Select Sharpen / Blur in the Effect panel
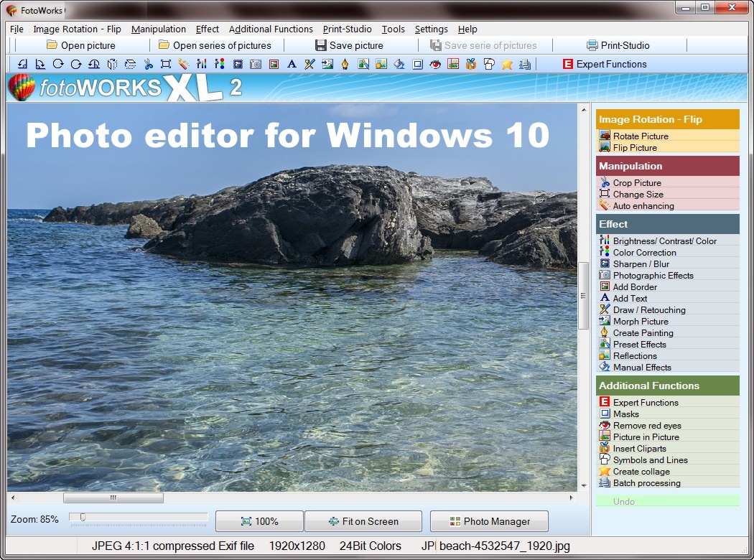The width and height of the screenshot is (754, 560). click(641, 263)
